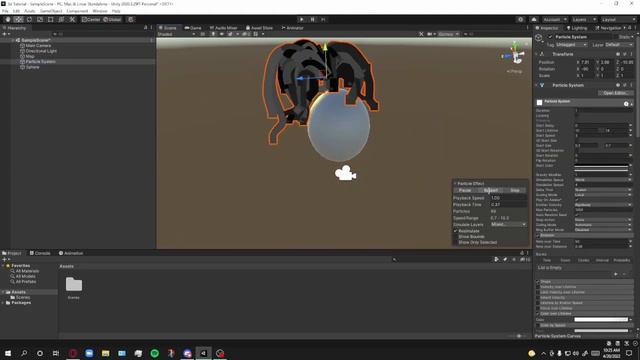640x360 pixels.
Task: Open the Simulate Layers dropdown
Action: [x=508, y=224]
